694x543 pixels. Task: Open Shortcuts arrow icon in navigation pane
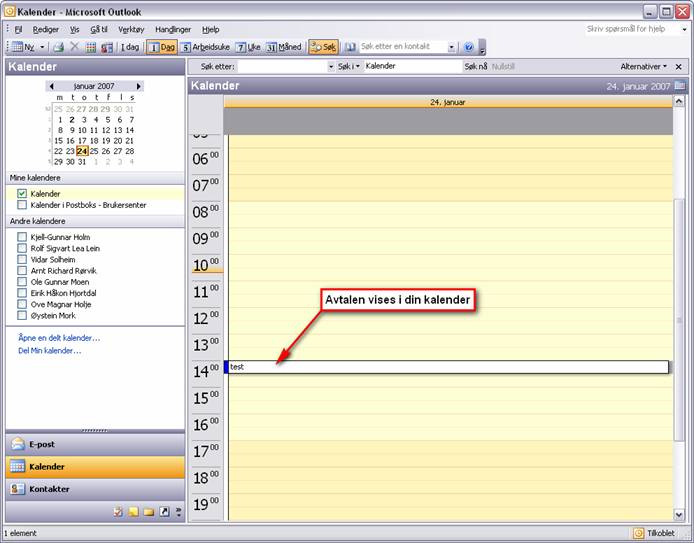164,512
